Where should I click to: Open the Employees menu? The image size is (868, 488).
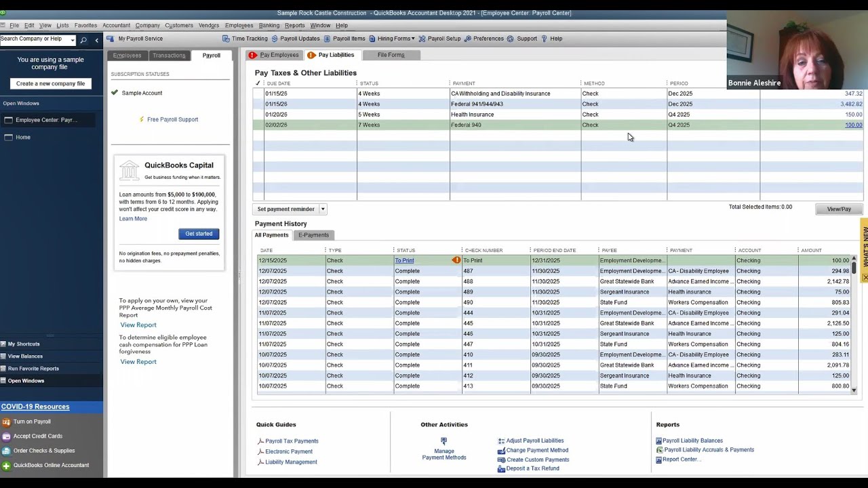click(239, 25)
